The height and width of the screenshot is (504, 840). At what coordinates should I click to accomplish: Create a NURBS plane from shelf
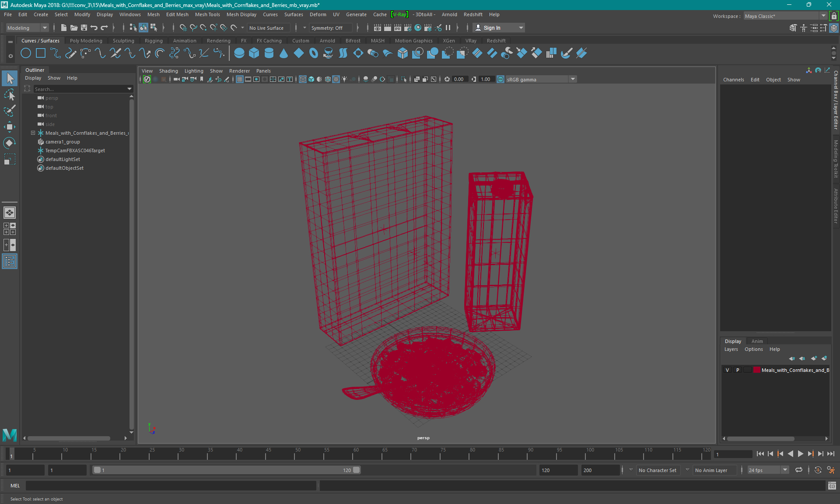pos(299,53)
